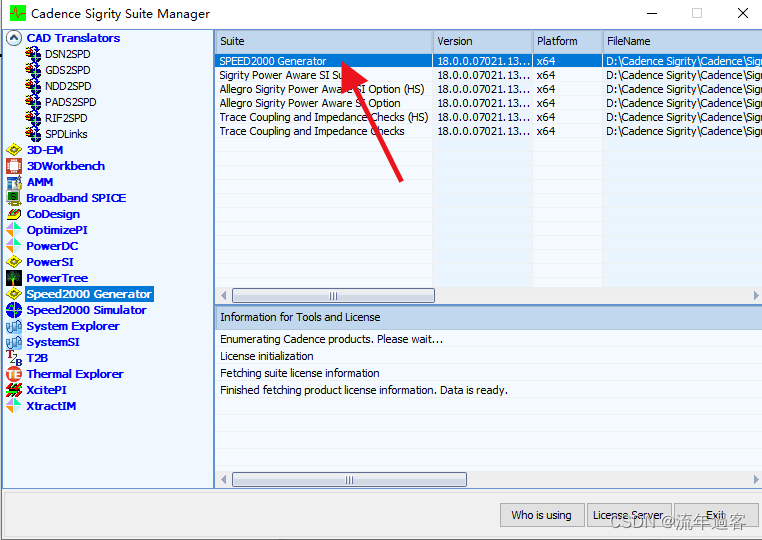The height and width of the screenshot is (540, 762).
Task: Click the info panel scroll-right arrow
Action: [756, 480]
